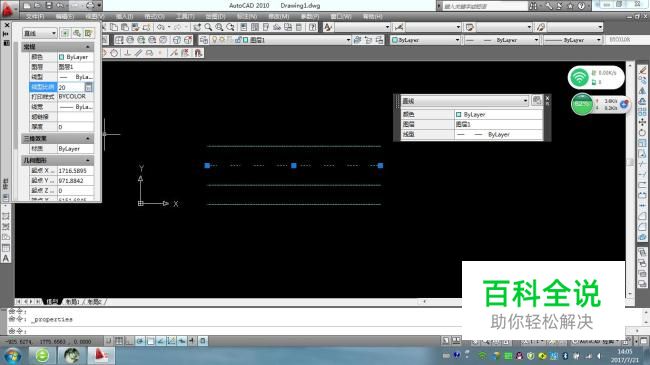Select the Snap to Parallel icon
650x365 pixels.
pos(138,53)
